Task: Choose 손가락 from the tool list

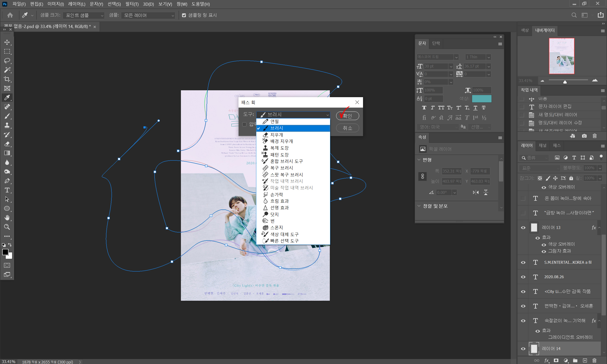Action: click(x=293, y=195)
